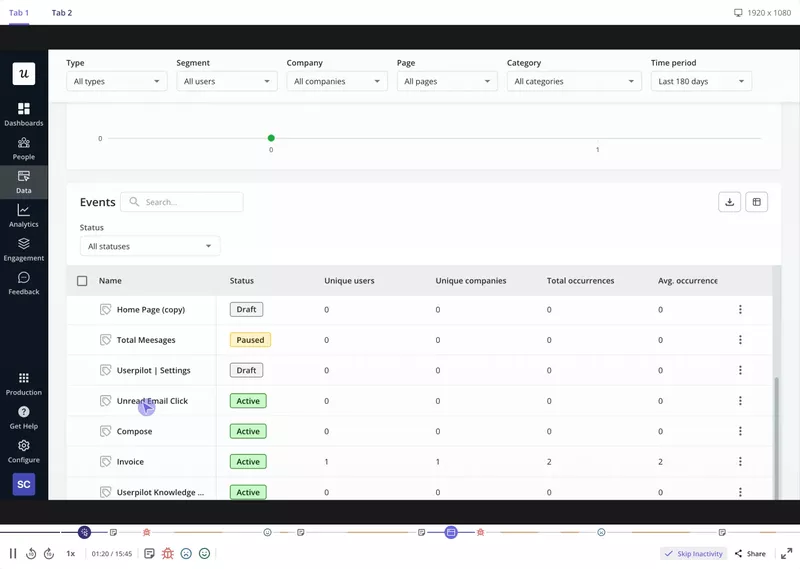Expand the Time period dropdown
Screen dimensions: 800x569
(x=700, y=82)
